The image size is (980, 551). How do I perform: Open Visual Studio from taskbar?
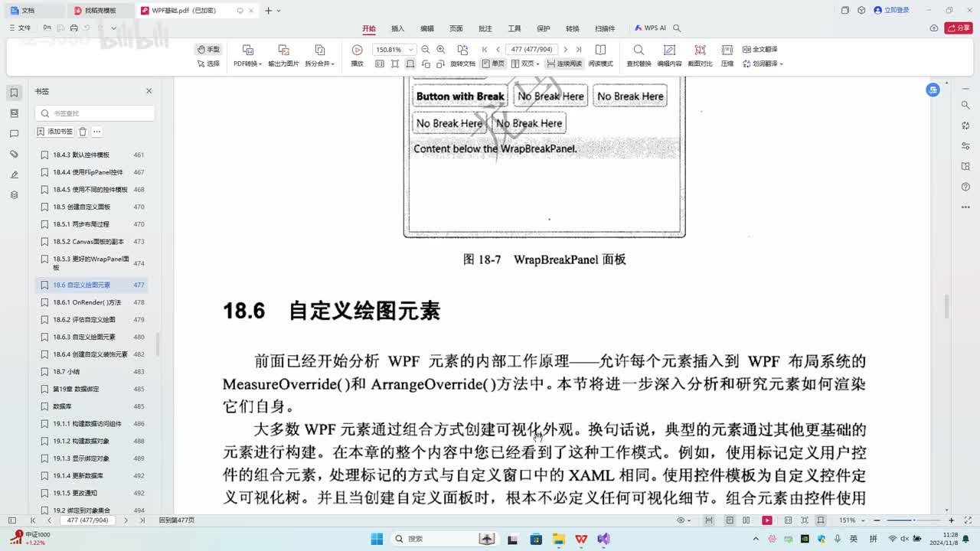pyautogui.click(x=603, y=539)
